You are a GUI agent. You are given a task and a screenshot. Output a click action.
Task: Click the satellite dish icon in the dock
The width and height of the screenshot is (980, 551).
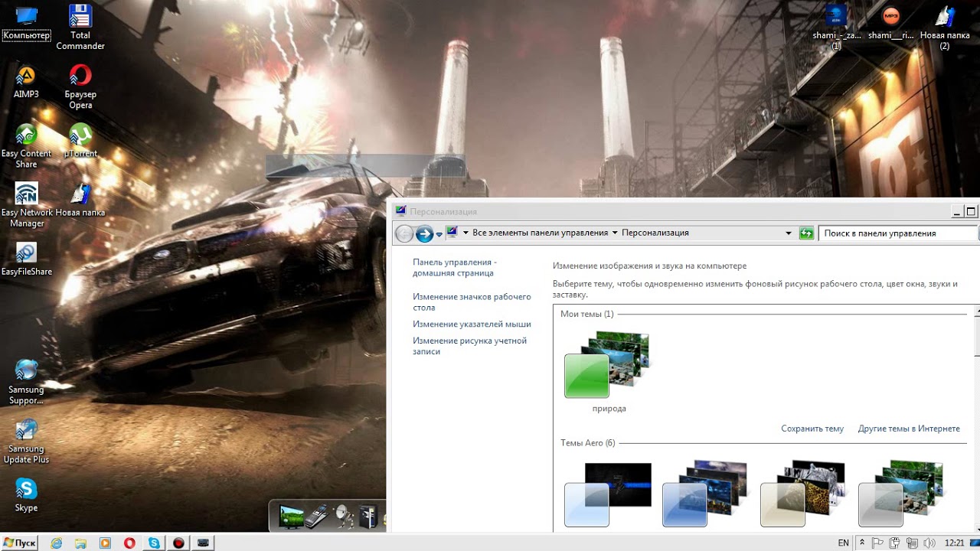[345, 517]
